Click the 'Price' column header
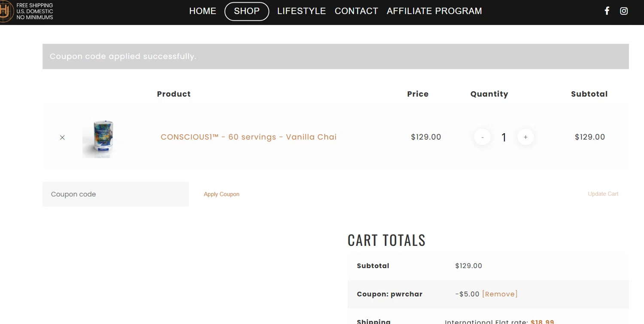644x324 pixels. 418,94
